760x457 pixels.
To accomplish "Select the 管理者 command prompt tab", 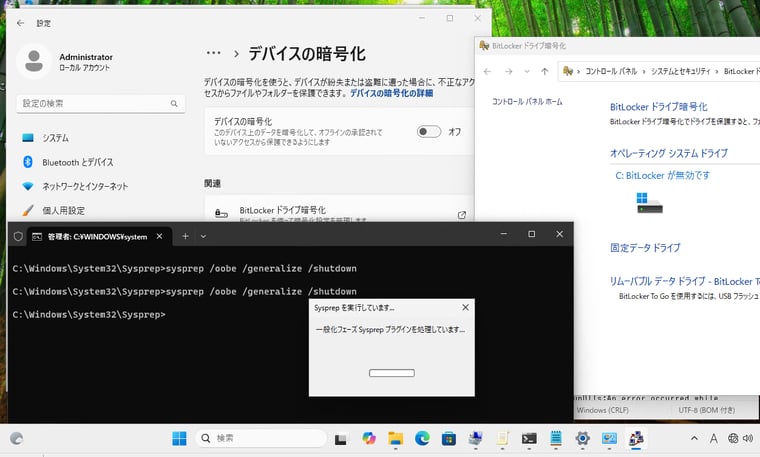I will 97,236.
